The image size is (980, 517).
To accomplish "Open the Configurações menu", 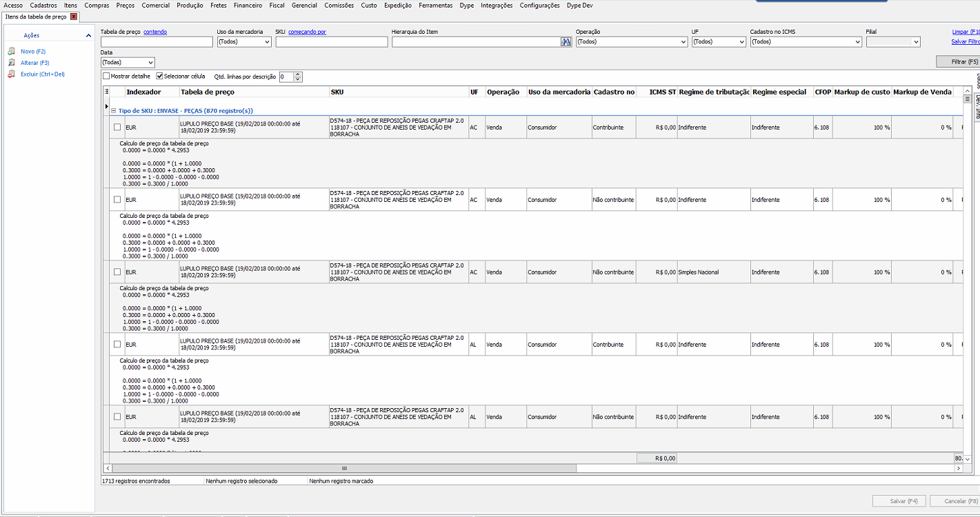I will [540, 5].
